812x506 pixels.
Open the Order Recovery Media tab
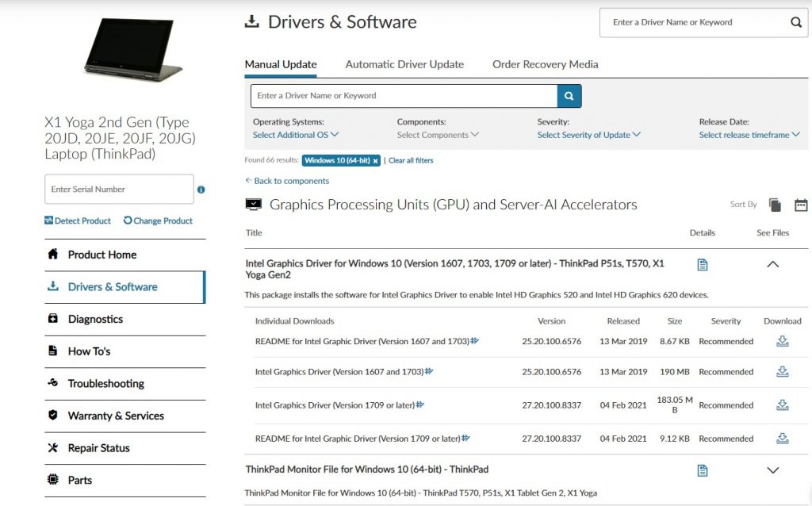[545, 64]
